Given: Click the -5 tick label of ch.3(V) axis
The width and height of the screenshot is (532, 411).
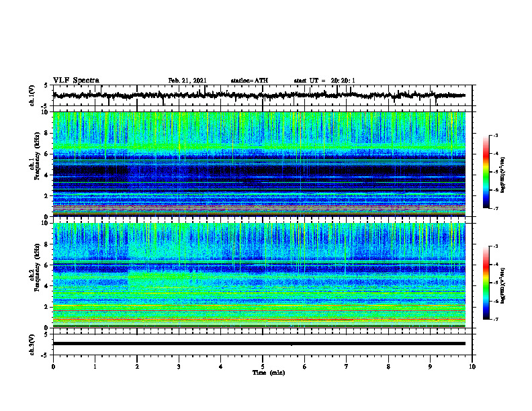Looking at the screenshot, I should (45, 355).
